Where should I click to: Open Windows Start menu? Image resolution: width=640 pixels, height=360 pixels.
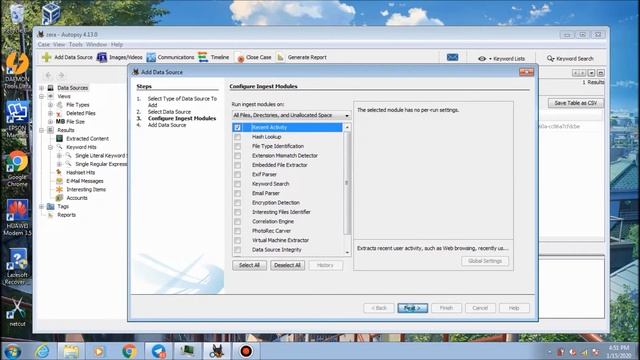click(12, 351)
